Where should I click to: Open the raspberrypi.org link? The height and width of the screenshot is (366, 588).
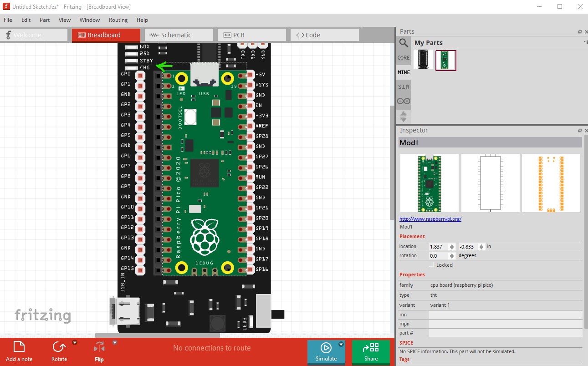(x=430, y=219)
